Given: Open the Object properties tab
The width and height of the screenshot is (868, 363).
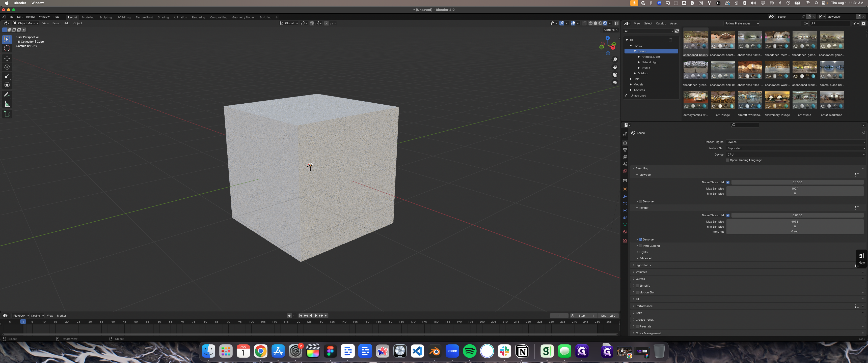Looking at the screenshot, I should pyautogui.click(x=625, y=189).
